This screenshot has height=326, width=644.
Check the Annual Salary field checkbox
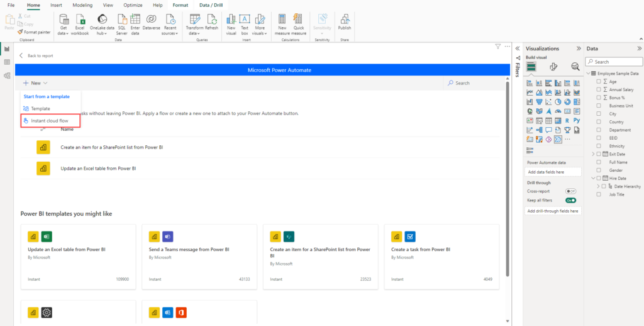(599, 90)
